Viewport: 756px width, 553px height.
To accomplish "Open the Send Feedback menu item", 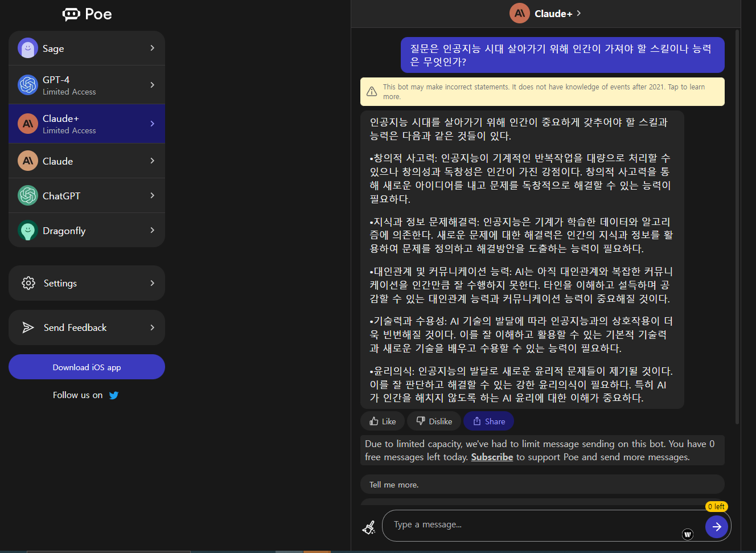I will click(87, 327).
